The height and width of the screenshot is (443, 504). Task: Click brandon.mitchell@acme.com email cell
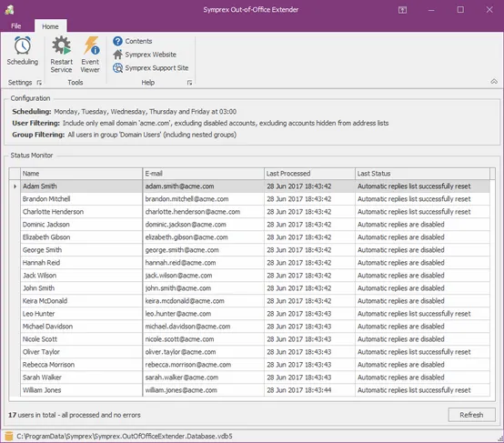[x=203, y=199]
